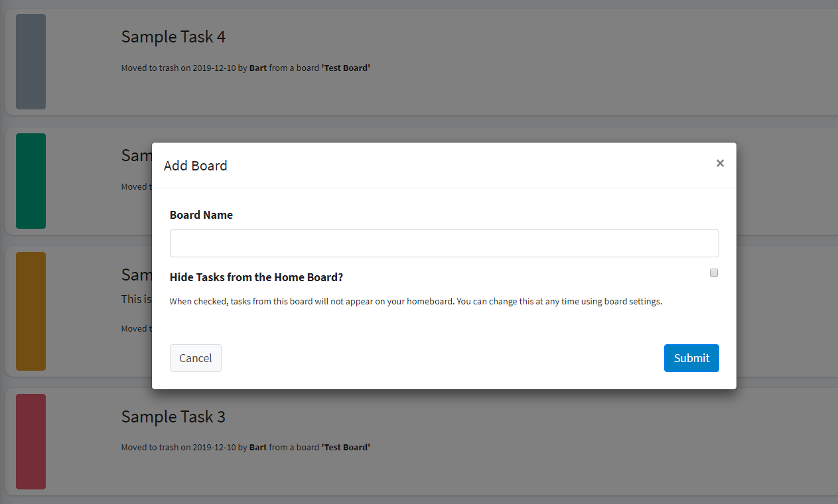Close the Add Board dialog
The image size is (838, 504).
(720, 162)
